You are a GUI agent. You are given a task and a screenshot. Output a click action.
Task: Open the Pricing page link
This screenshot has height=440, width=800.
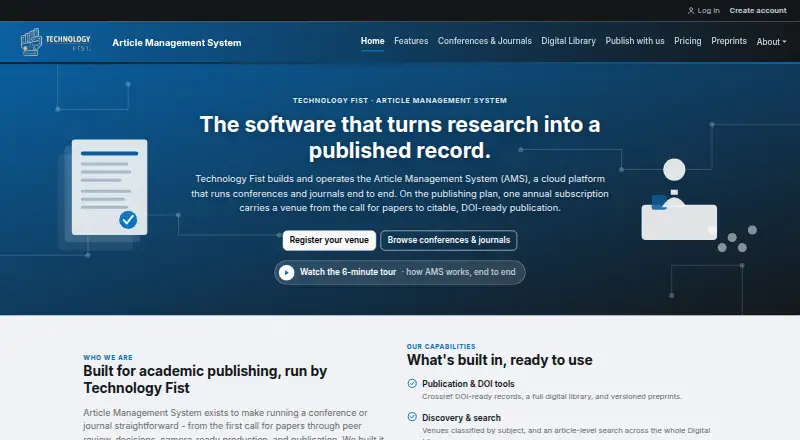click(x=687, y=41)
